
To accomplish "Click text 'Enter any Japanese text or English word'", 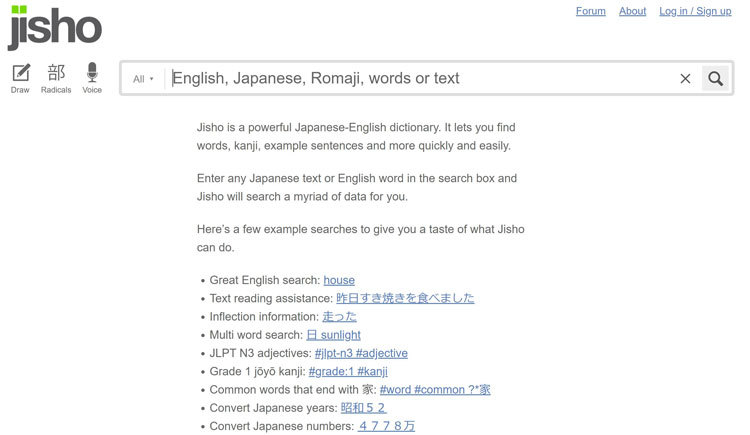I will point(300,178).
